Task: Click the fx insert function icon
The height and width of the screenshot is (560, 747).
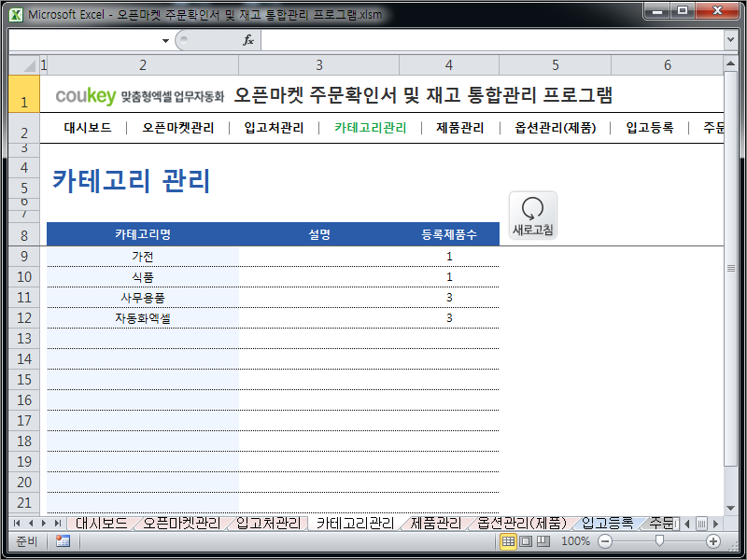Action: (248, 40)
